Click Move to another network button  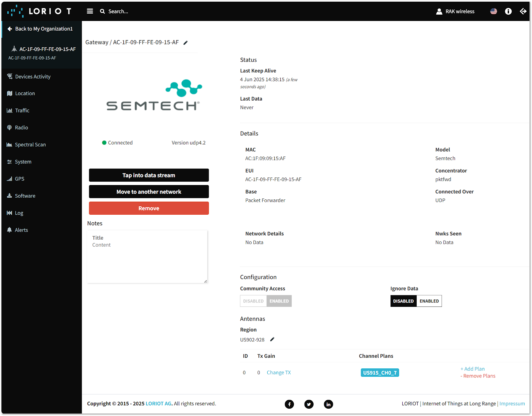[149, 192]
